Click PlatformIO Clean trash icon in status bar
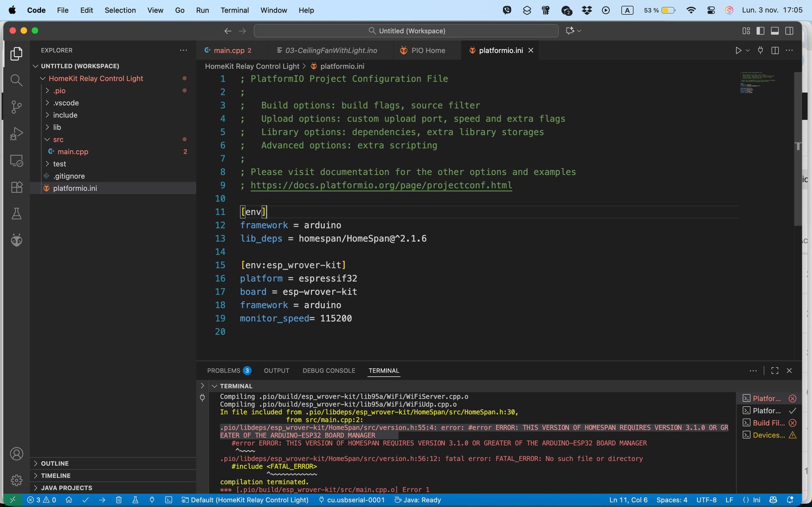Image resolution: width=812 pixels, height=507 pixels. (119, 500)
